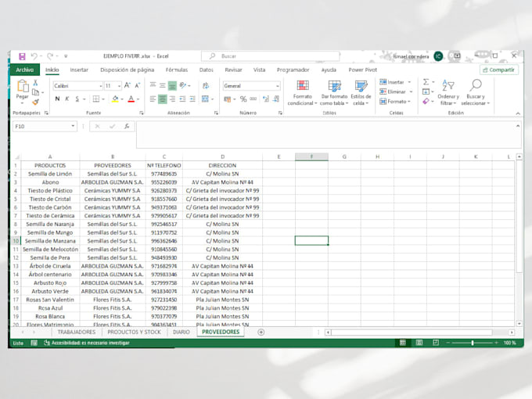Click Formato cells button
The height and width of the screenshot is (399, 532).
pos(395,102)
